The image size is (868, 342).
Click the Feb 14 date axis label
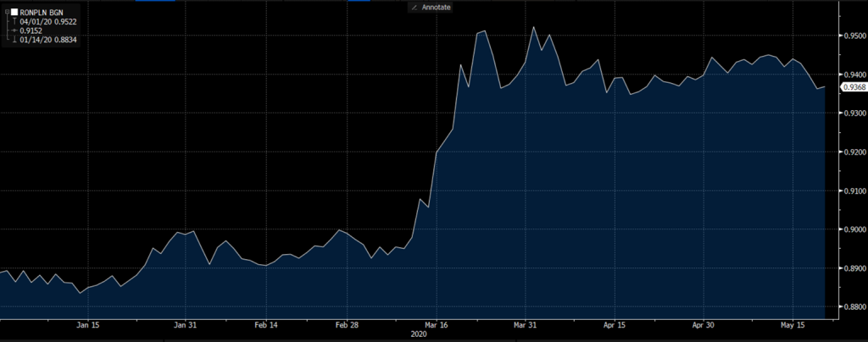tap(265, 324)
